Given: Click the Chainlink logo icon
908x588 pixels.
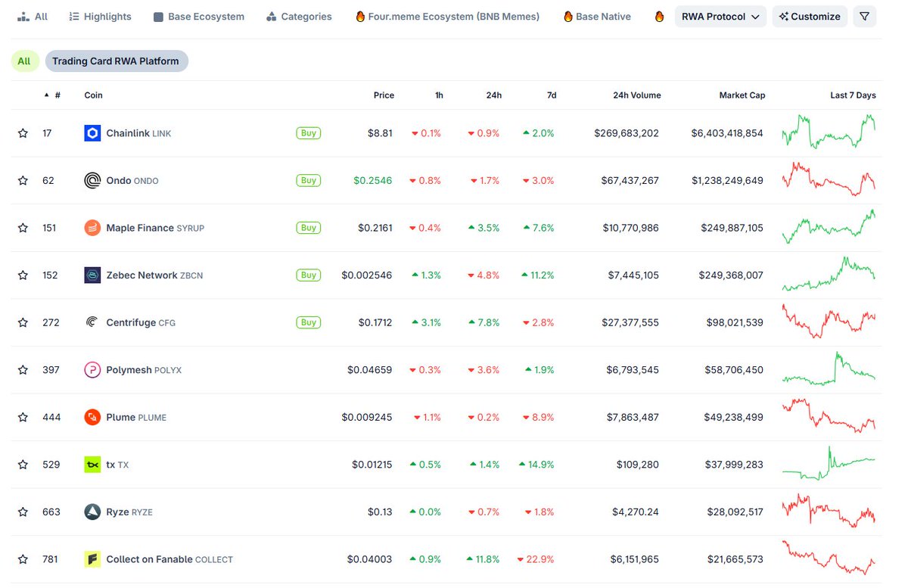Looking at the screenshot, I should tap(92, 133).
